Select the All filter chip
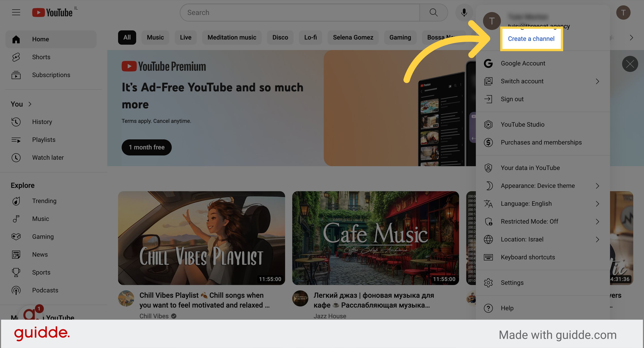 127,38
